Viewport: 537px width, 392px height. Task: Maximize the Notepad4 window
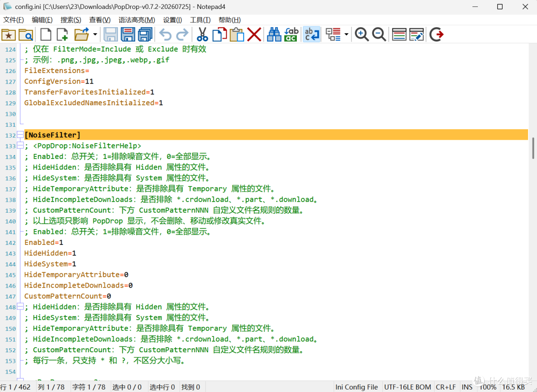[500, 7]
